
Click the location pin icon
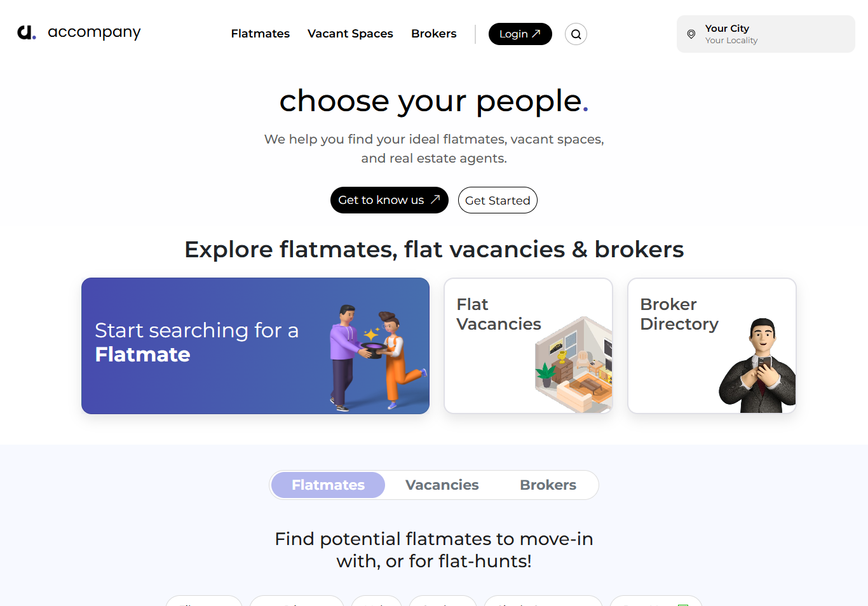tap(691, 34)
